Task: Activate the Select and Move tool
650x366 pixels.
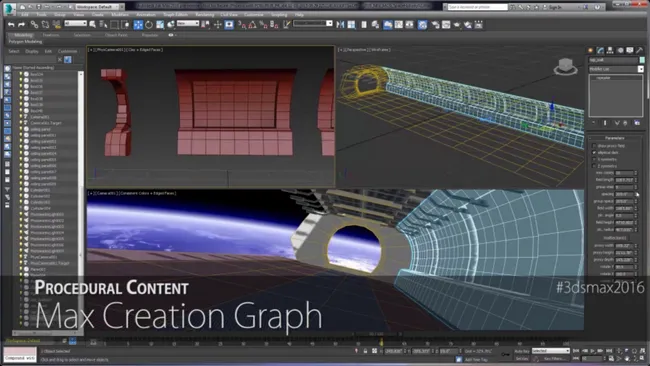Action: (138, 25)
